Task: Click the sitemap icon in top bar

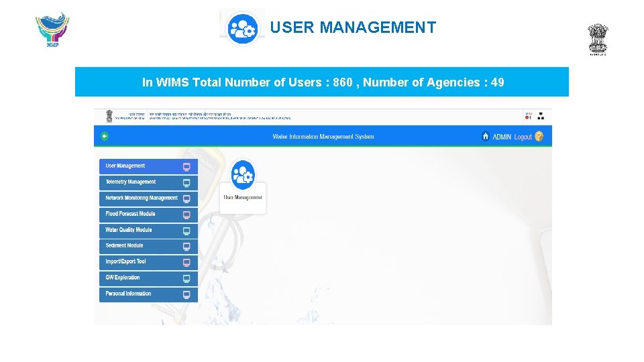Action: (x=541, y=116)
